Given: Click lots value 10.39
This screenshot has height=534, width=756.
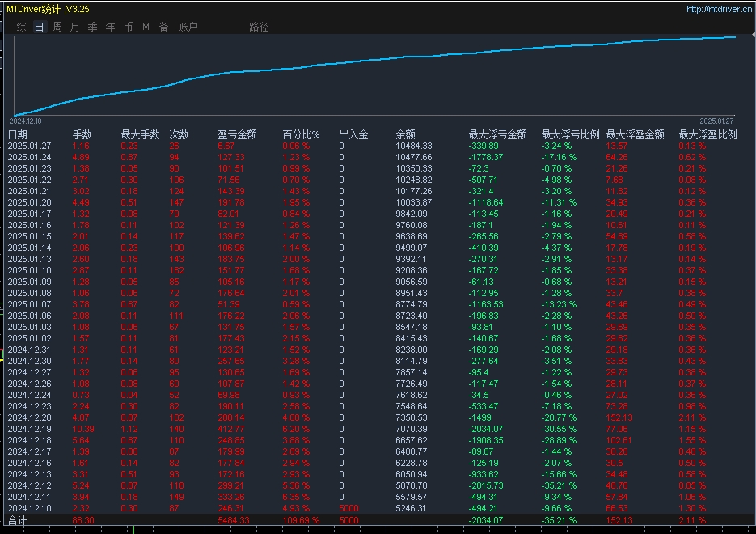Looking at the screenshot, I should pyautogui.click(x=83, y=429).
